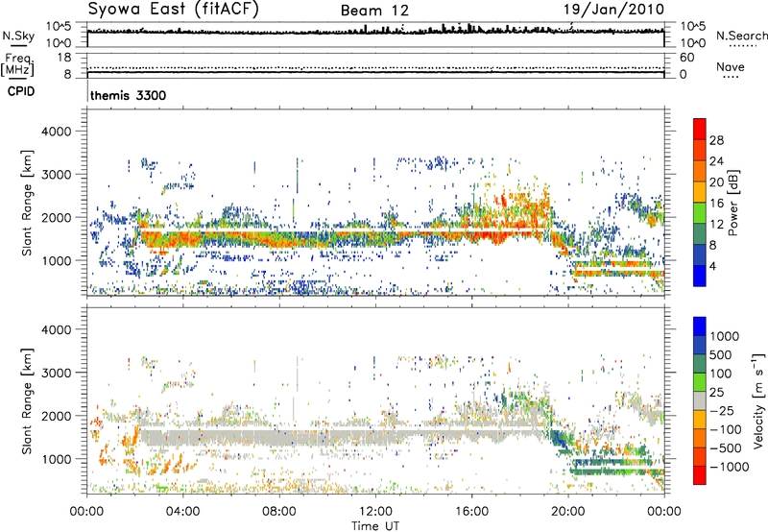Viewport: 768px width, 532px height.
Task: Click the '4000' tick on power panel
Action: coord(57,132)
